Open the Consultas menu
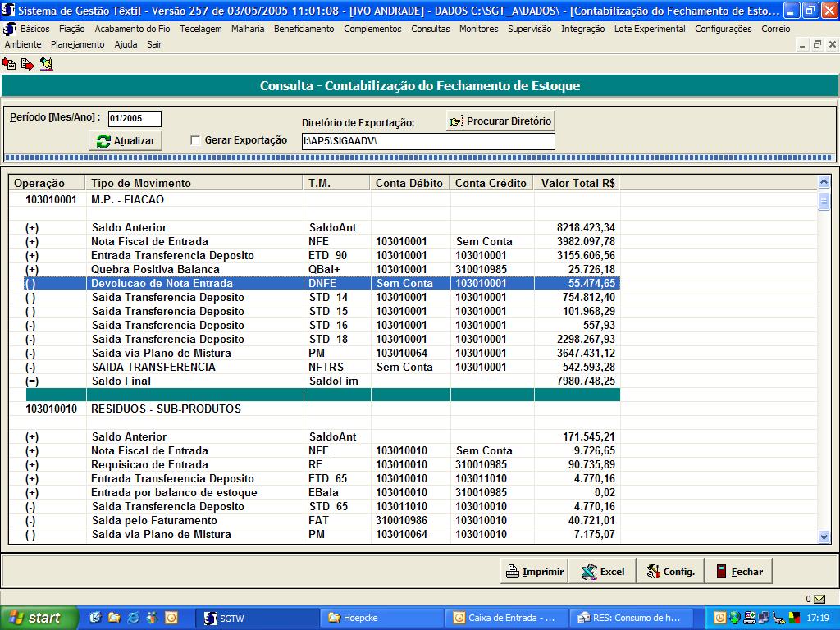The image size is (840, 630). pyautogui.click(x=430, y=29)
